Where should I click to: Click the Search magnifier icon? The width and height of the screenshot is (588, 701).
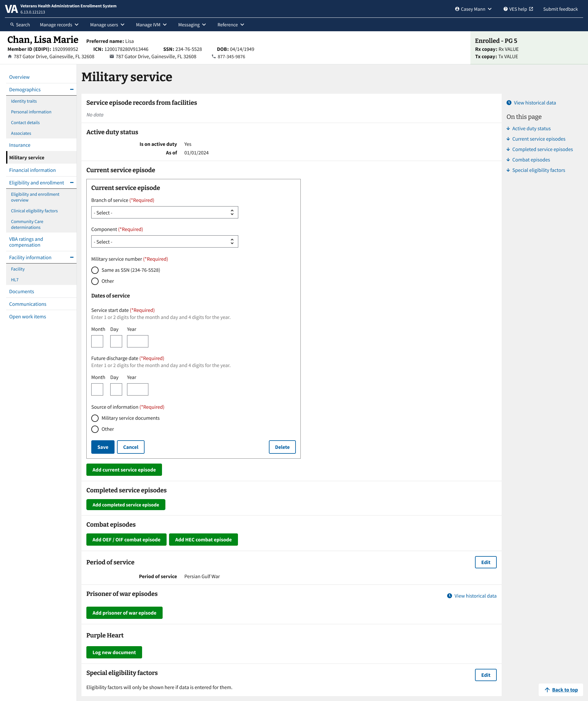tap(12, 25)
